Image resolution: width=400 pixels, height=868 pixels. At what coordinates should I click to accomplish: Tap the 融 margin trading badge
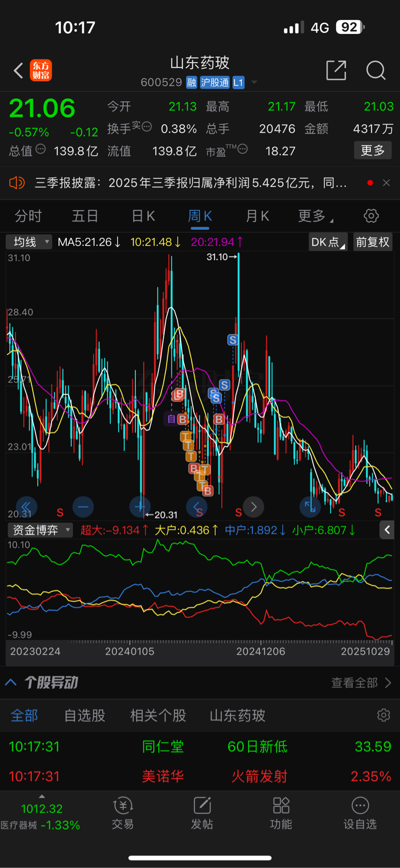pyautogui.click(x=192, y=82)
